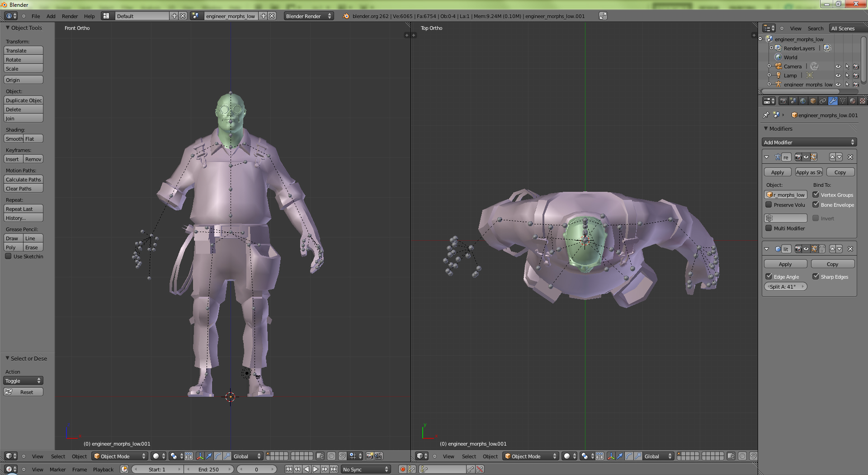Open the Blender Render engine dropdown

(308, 16)
